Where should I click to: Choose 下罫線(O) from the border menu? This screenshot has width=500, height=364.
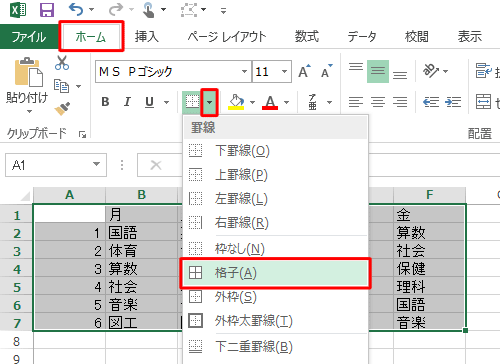coord(276,151)
